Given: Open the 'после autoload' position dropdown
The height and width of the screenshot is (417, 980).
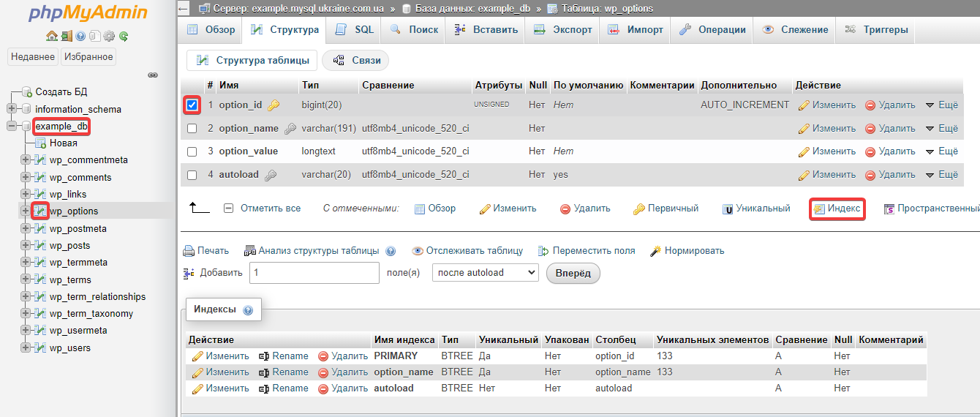Looking at the screenshot, I should pyautogui.click(x=486, y=273).
